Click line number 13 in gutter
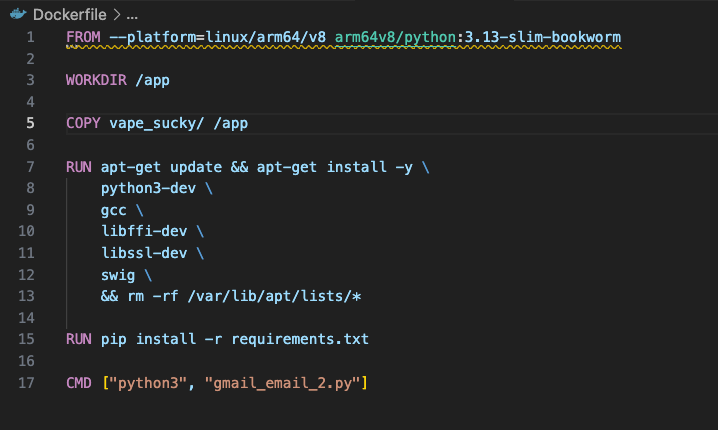The height and width of the screenshot is (430, 718). pyautogui.click(x=26, y=296)
